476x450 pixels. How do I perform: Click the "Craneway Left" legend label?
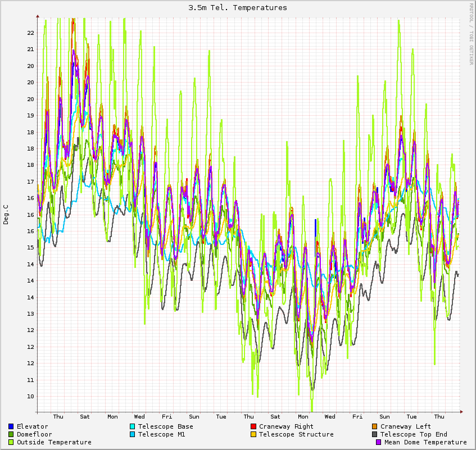tap(406, 426)
